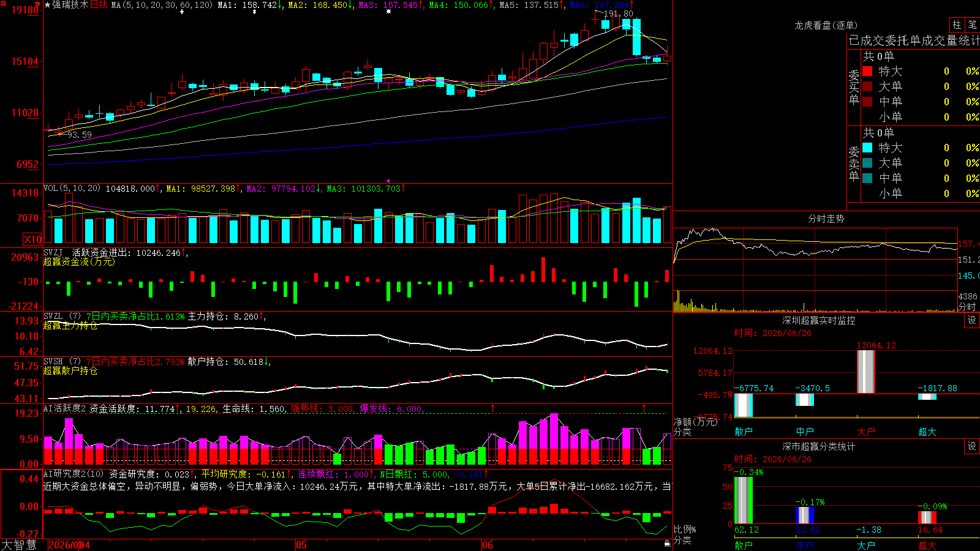Click the 2026/04 date marker on the time axis
980x551 pixels.
click(69, 545)
